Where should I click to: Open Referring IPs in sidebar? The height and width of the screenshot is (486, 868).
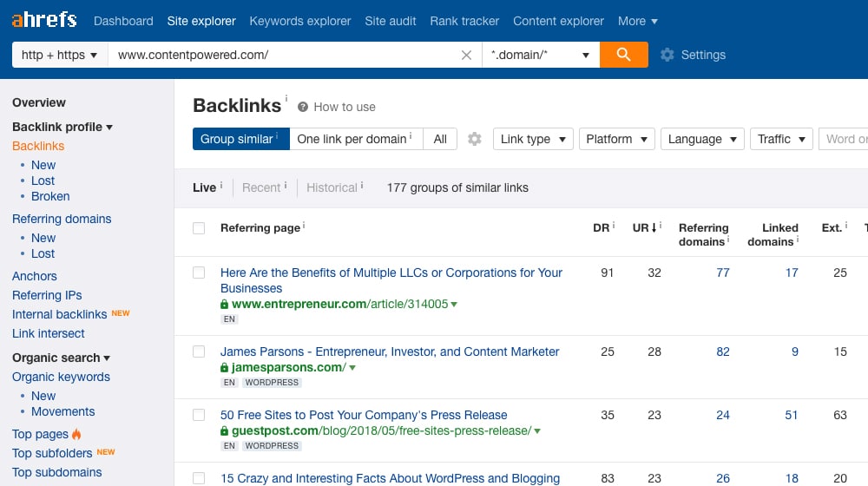47,295
